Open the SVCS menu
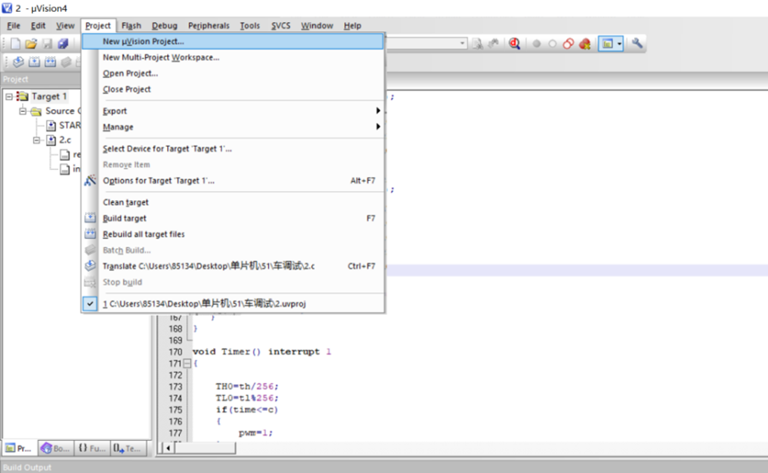 click(x=281, y=25)
